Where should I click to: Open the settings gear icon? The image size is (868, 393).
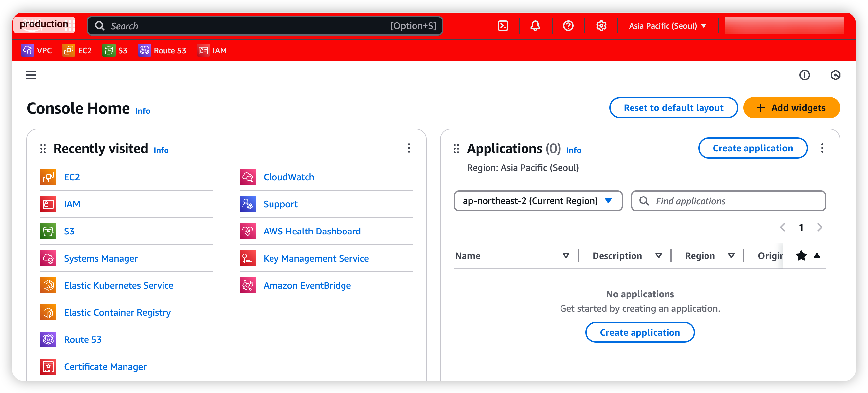tap(601, 26)
